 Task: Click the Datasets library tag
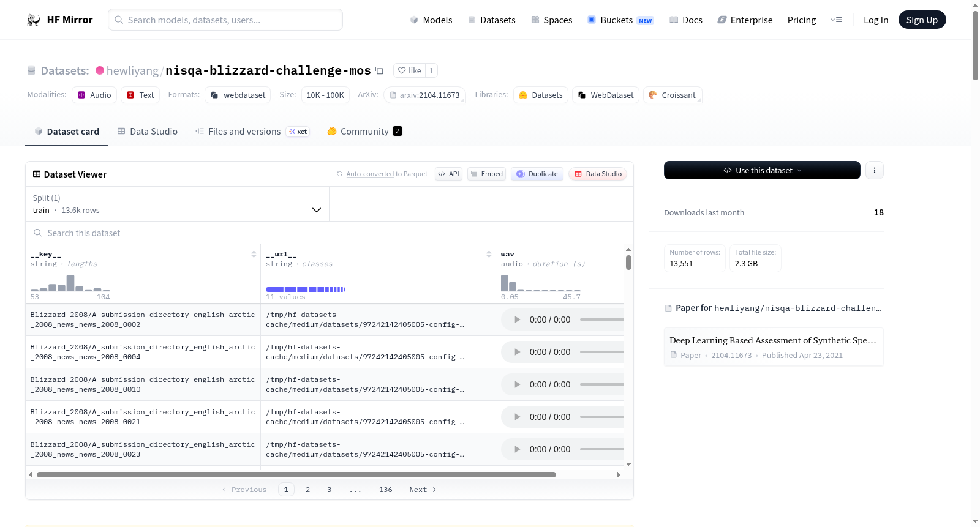(x=541, y=95)
